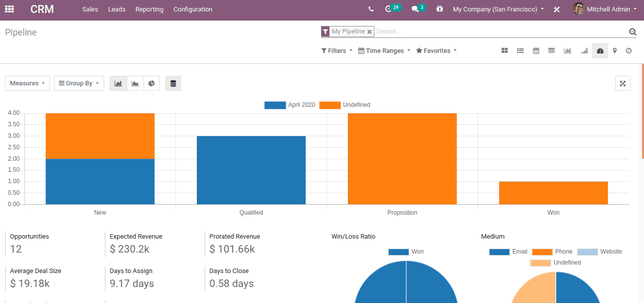Switch to List view
Screen dimensions: 644x303
click(x=520, y=50)
